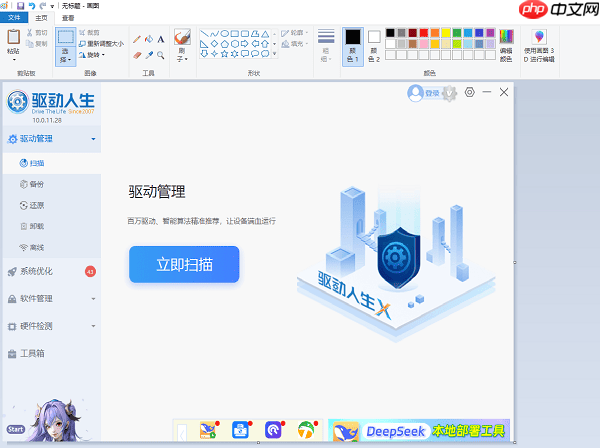Pick the yellow palette color

click(446, 33)
